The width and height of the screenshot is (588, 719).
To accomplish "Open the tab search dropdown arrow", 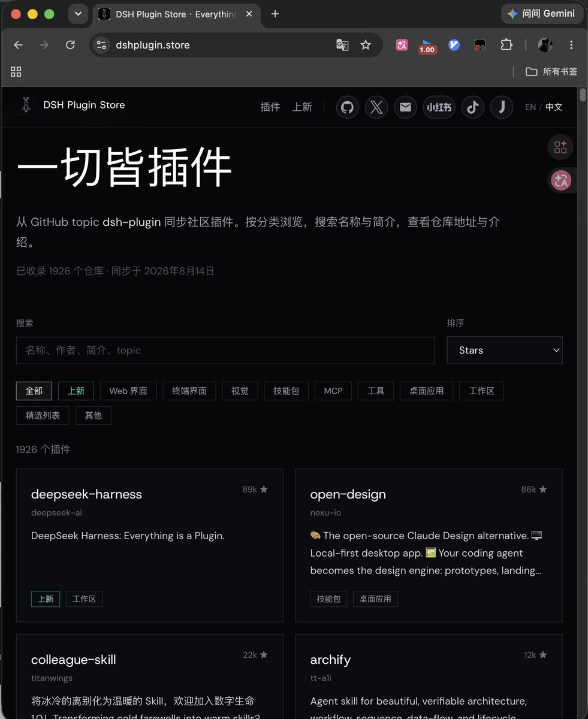I will [x=78, y=14].
